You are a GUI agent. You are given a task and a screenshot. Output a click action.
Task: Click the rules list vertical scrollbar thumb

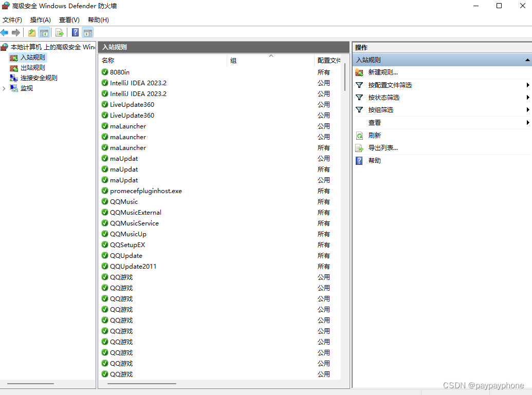[345, 77]
